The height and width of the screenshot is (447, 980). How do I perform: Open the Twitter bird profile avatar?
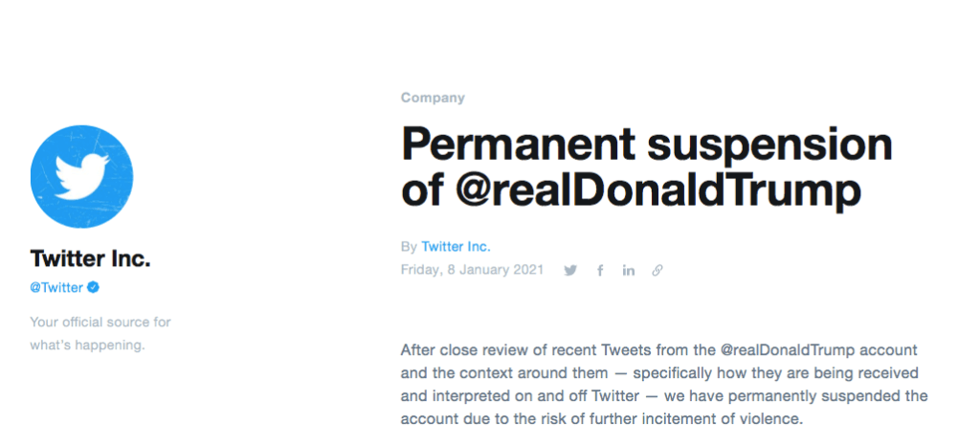[82, 176]
